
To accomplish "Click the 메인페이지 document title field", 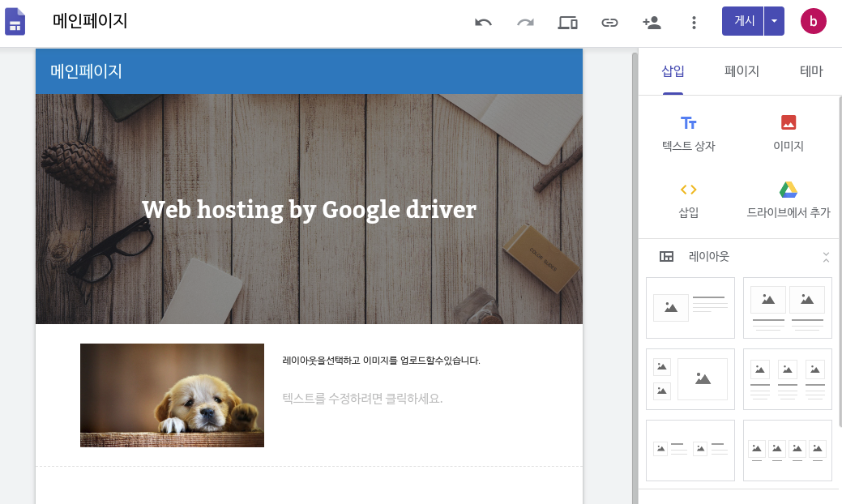I will (90, 21).
